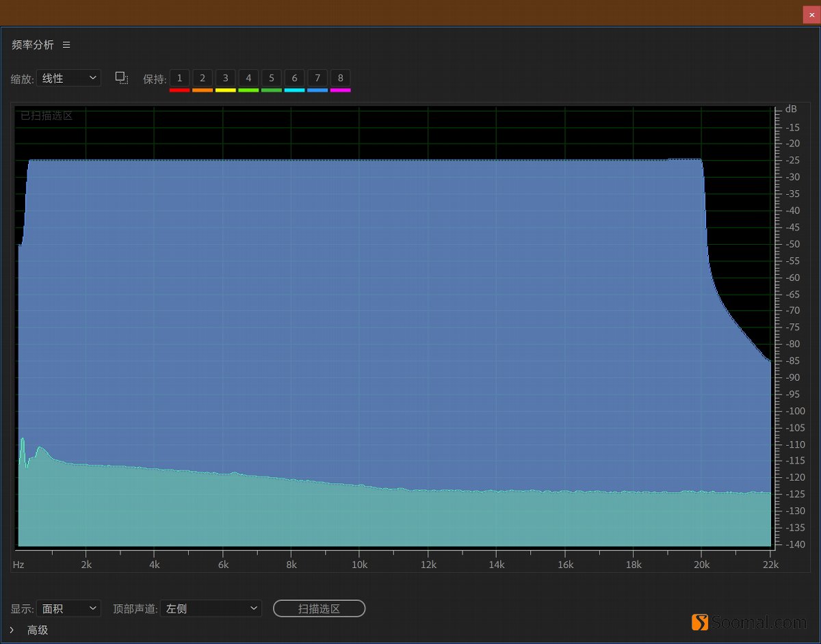Click hold snapshot button 6
The height and width of the screenshot is (644, 821).
click(x=294, y=78)
